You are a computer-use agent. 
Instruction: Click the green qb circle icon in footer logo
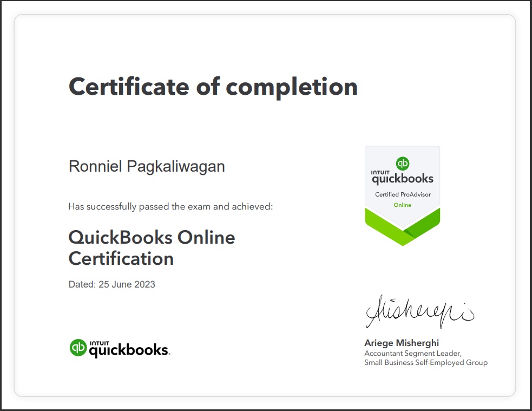[x=78, y=348]
